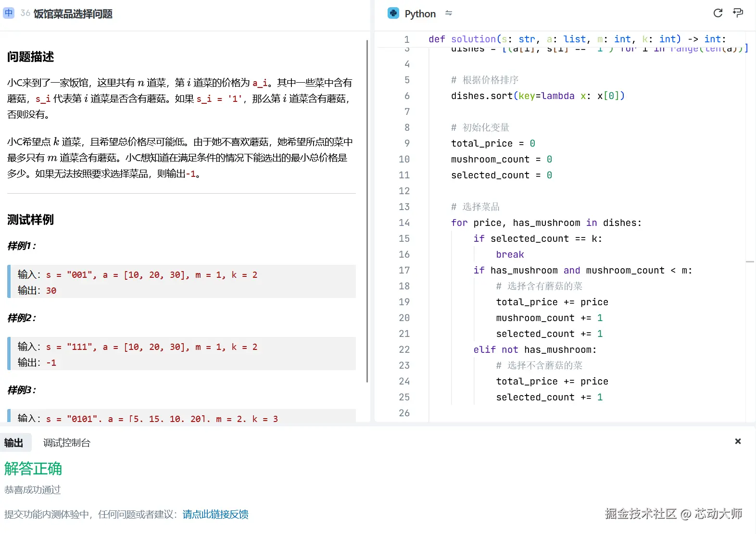Viewport: 756px width, 534px height.
Task: Click the for price, has_mushroom loop line
Action: tap(546, 223)
